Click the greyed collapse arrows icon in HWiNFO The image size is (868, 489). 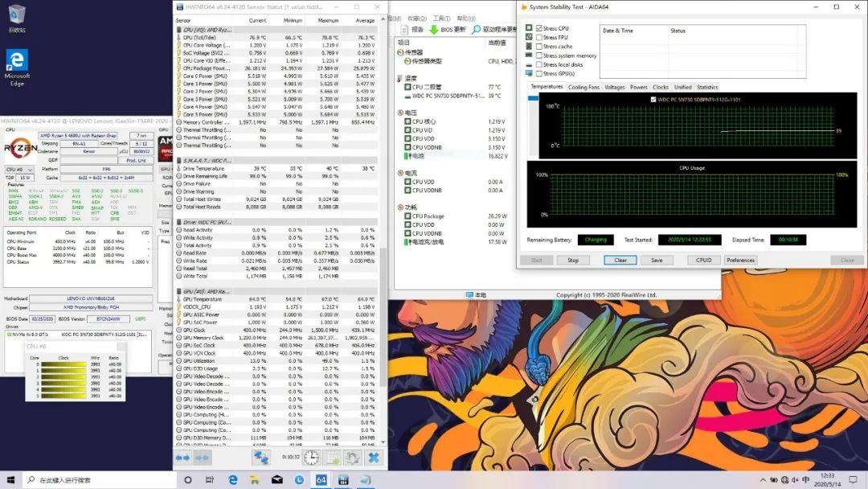coord(202,458)
